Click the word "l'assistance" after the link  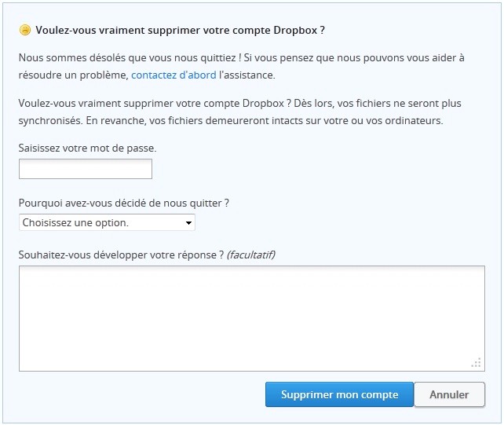click(x=247, y=75)
